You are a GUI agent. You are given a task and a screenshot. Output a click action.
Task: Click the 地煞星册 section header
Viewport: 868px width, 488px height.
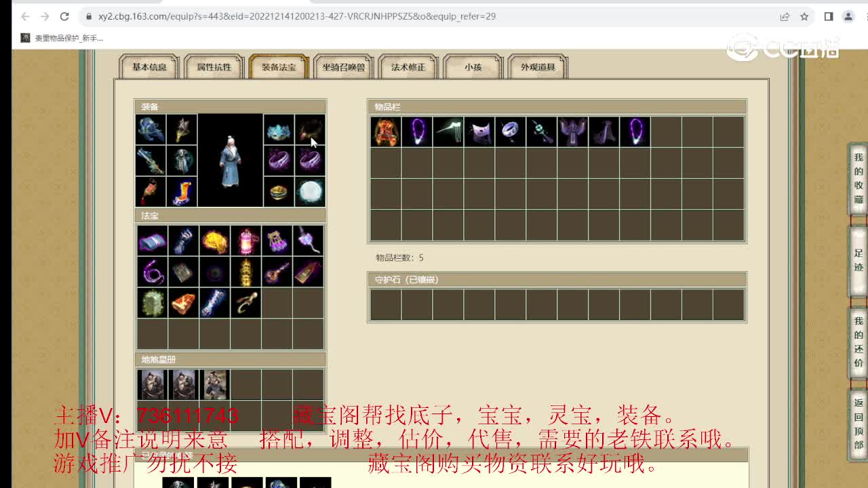click(231, 359)
